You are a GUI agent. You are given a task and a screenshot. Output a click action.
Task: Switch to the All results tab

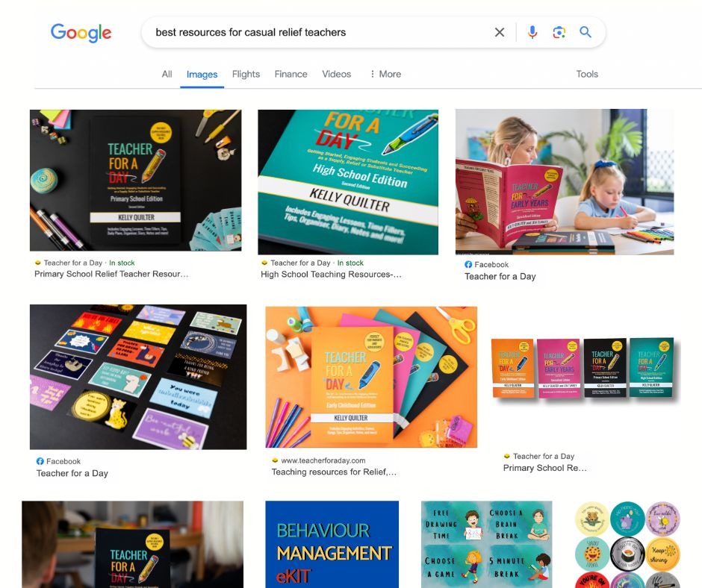[167, 74]
